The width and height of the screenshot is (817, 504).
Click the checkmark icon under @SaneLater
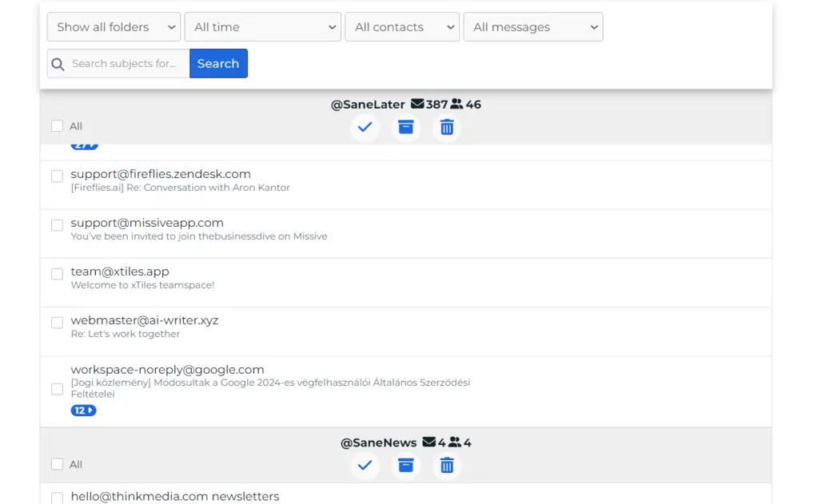[x=365, y=127]
